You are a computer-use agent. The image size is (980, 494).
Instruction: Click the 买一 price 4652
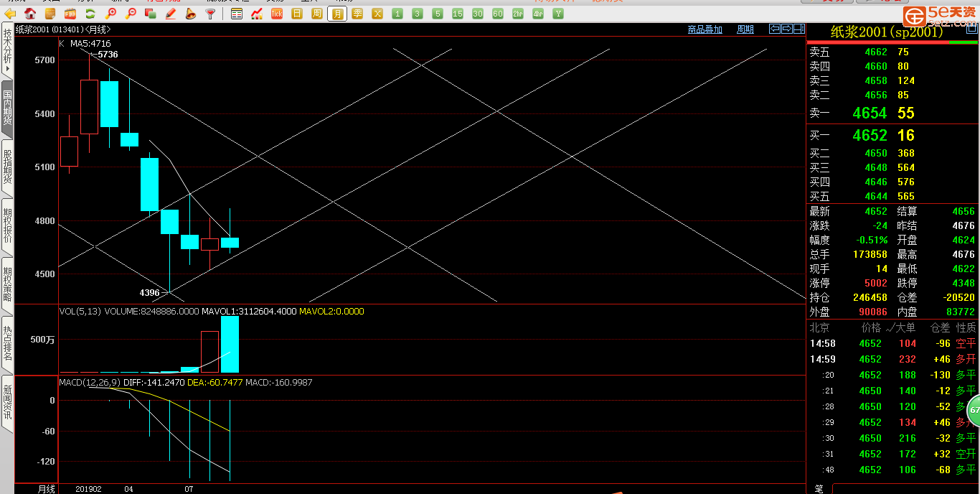(870, 135)
